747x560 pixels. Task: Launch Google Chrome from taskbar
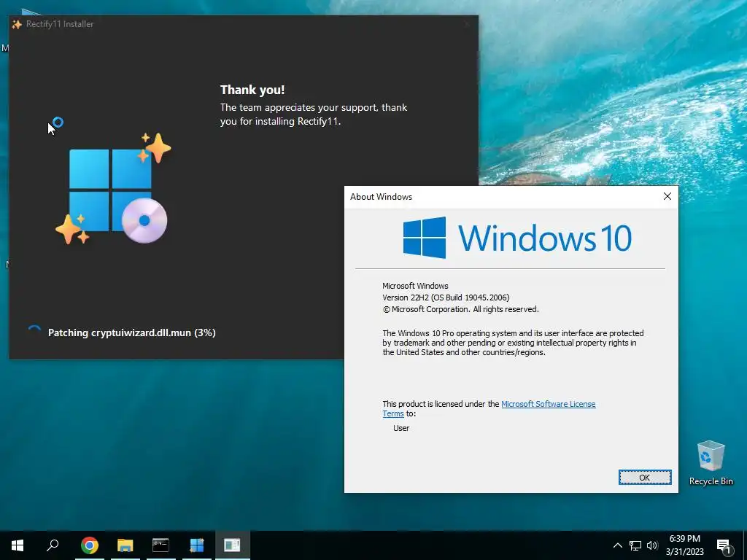90,545
